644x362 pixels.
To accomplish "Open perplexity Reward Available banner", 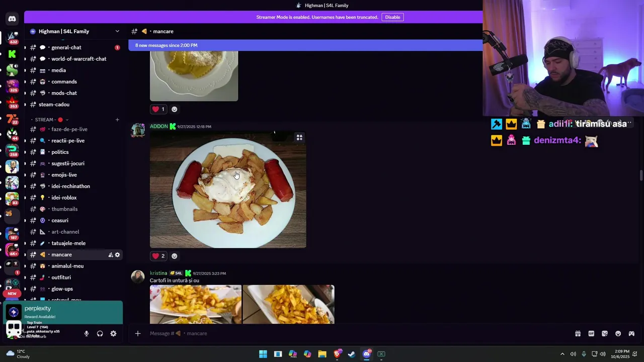I will (x=63, y=312).
